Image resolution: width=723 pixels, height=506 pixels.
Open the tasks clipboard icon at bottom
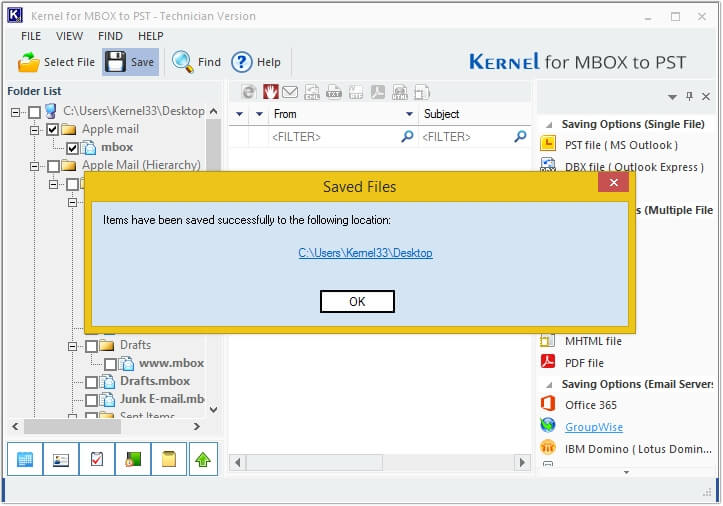(97, 459)
